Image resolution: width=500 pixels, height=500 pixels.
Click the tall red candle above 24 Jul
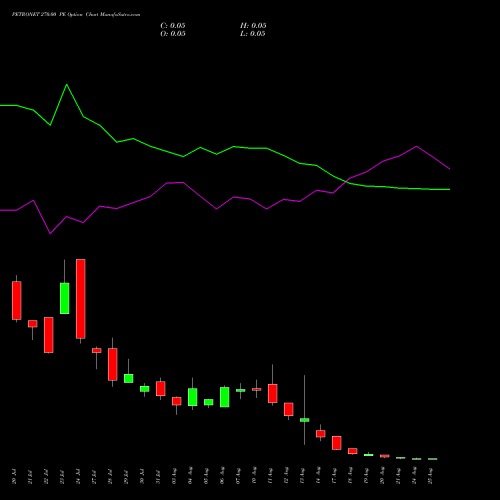click(x=81, y=299)
